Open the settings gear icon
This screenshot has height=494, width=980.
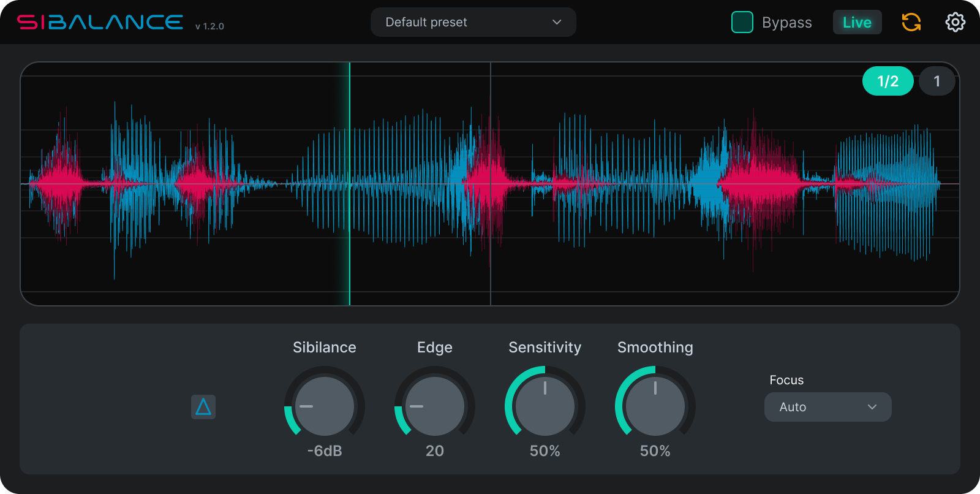tap(955, 22)
